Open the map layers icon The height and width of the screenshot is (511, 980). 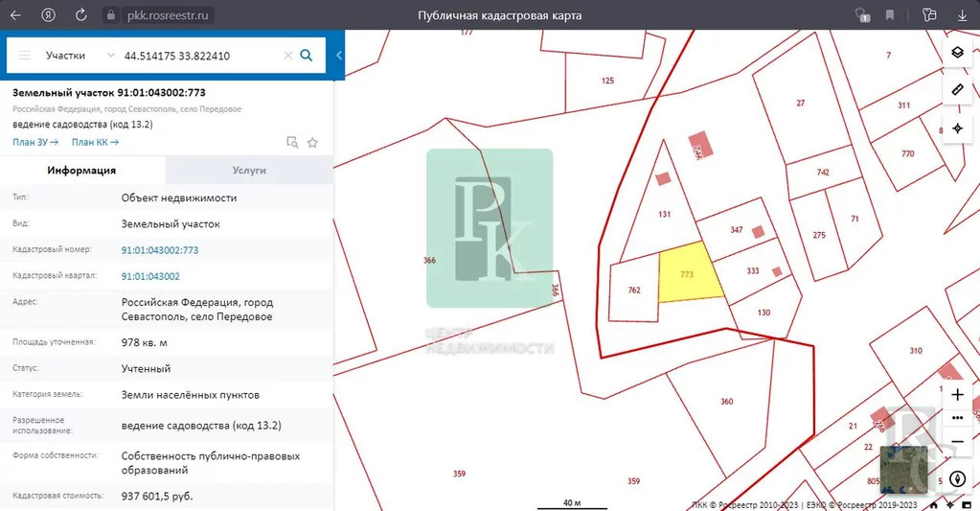coord(957,53)
